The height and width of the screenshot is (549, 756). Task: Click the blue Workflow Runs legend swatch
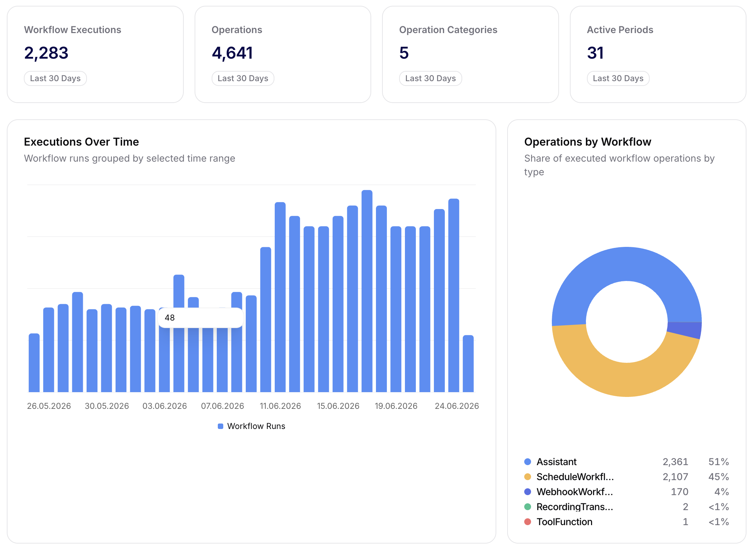[221, 426]
